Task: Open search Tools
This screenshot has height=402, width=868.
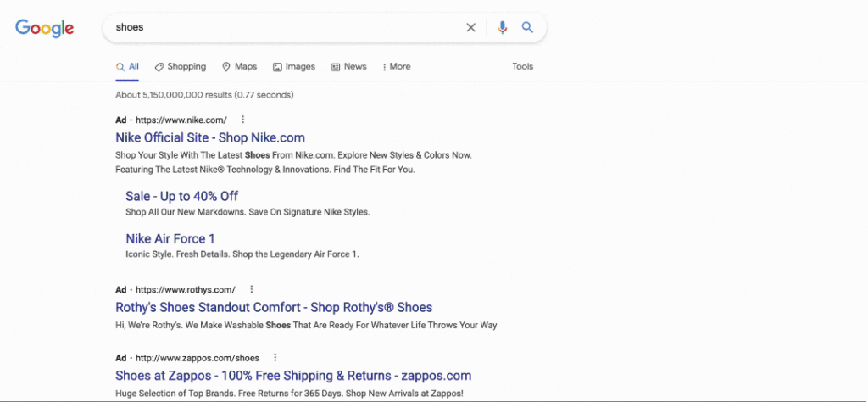Action: tap(522, 66)
